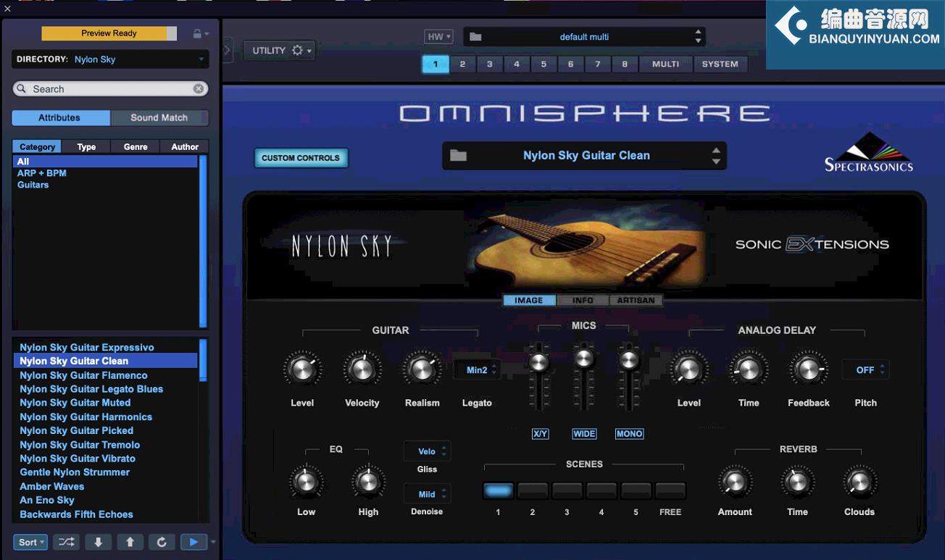This screenshot has width=945, height=560.
Task: Toggle the X/Y mic button
Action: (x=540, y=434)
